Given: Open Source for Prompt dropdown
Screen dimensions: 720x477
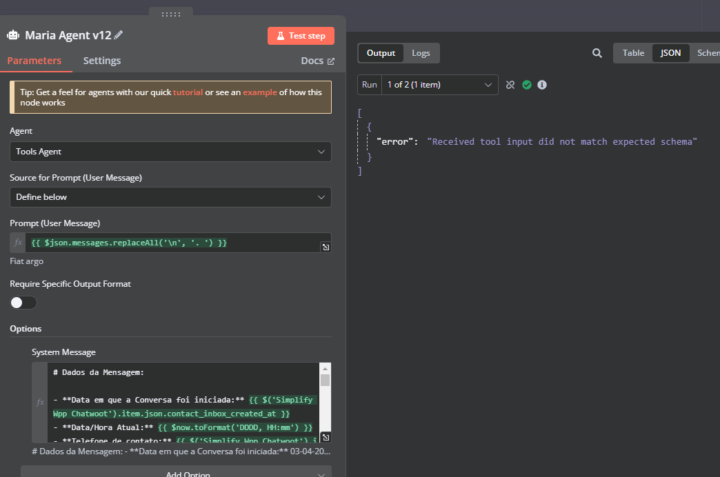Looking at the screenshot, I should tap(170, 197).
